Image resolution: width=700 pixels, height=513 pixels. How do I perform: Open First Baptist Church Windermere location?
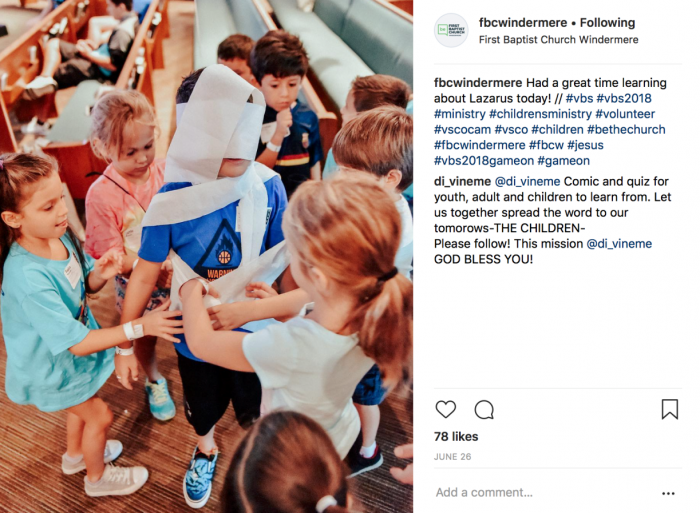coord(558,40)
